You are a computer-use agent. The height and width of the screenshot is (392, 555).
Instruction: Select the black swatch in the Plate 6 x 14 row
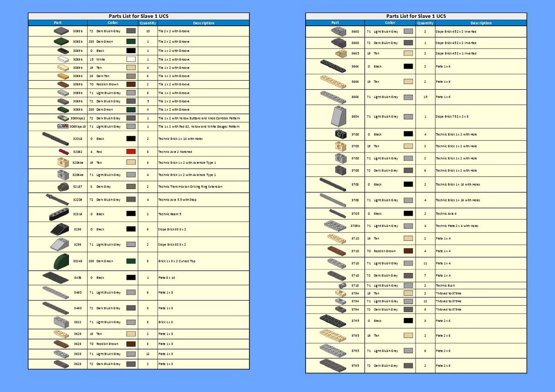(x=131, y=278)
